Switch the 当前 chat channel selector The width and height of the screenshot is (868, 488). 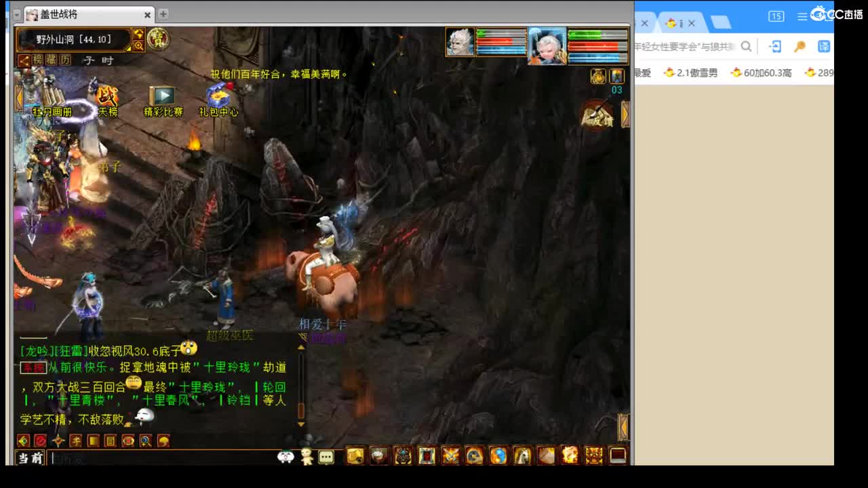[31, 458]
